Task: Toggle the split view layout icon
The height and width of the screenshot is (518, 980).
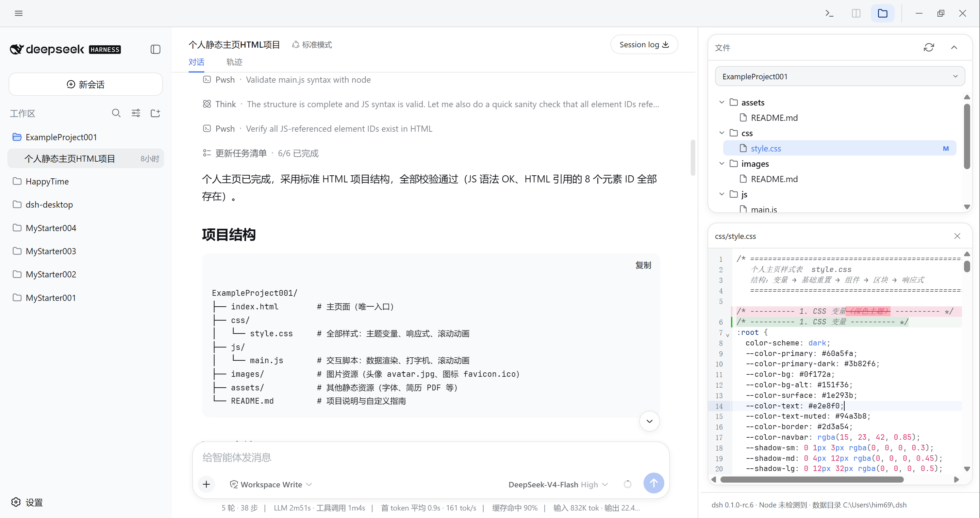Action: [x=856, y=13]
